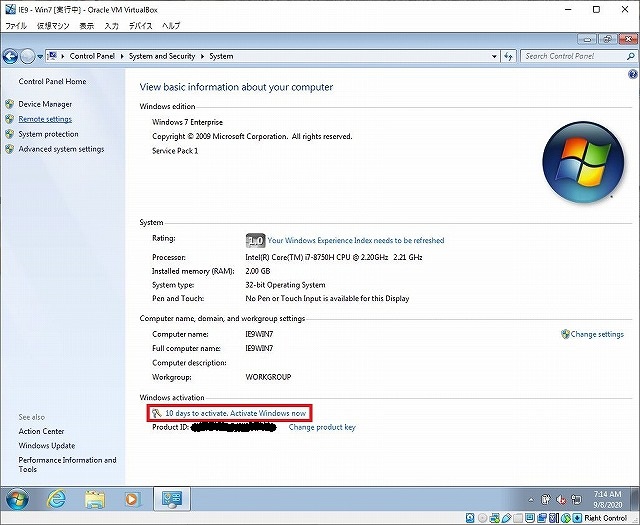Click the Windows logo image
Image resolution: width=640 pixels, height=525 pixels.
click(583, 162)
